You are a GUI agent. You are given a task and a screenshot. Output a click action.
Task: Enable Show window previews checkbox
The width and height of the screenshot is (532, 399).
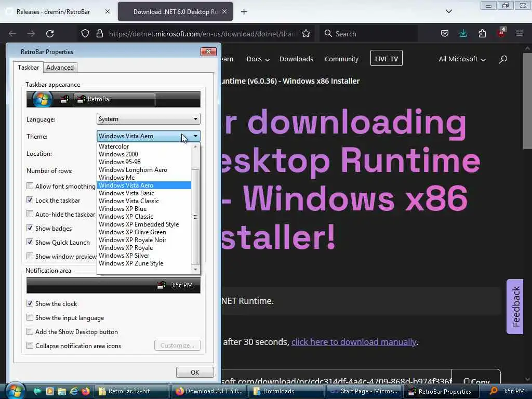(x=30, y=256)
